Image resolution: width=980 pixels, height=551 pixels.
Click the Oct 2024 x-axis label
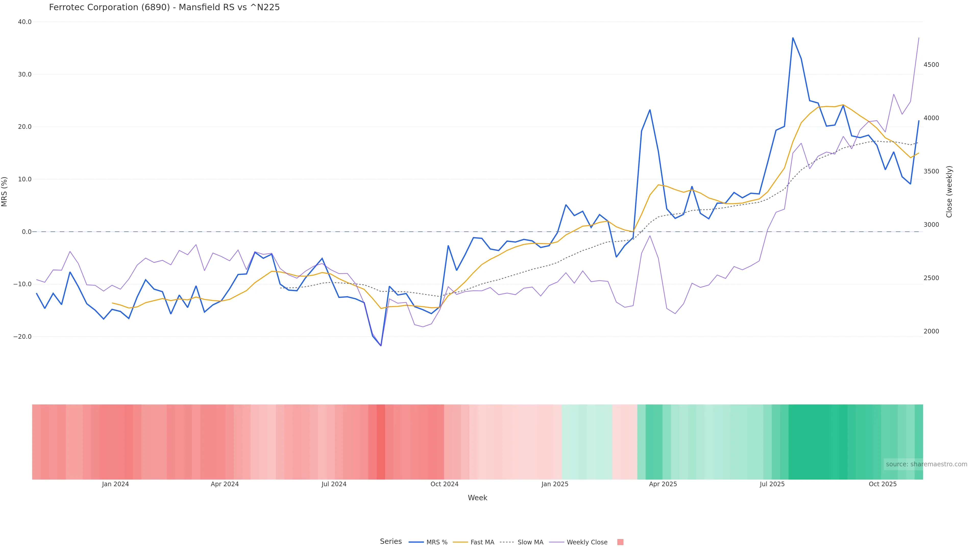click(444, 484)
